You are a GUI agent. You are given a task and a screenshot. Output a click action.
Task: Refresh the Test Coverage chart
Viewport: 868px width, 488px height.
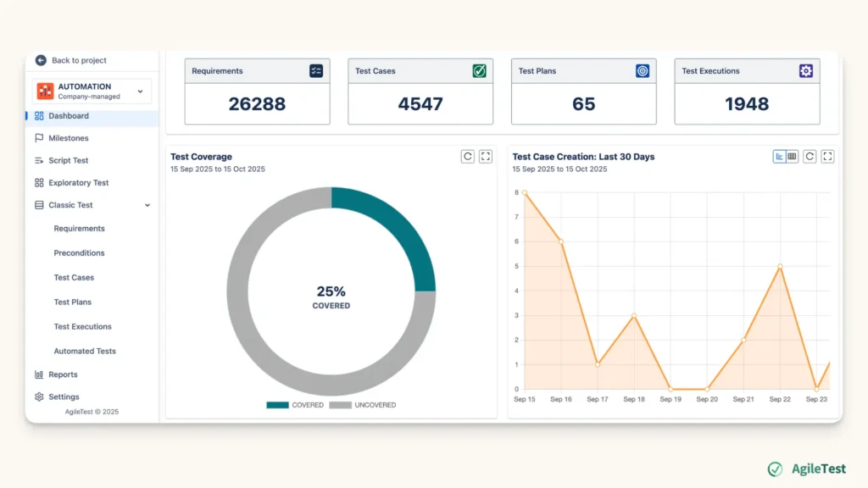click(468, 157)
